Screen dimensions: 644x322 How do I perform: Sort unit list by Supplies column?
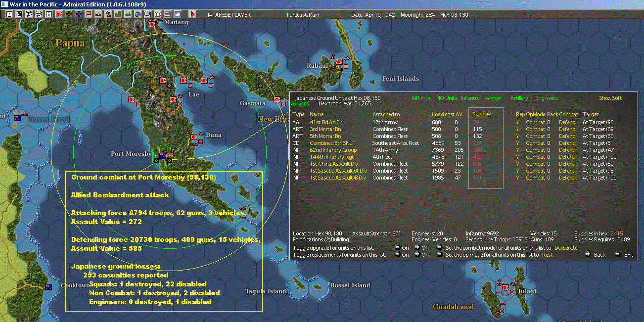point(482,114)
